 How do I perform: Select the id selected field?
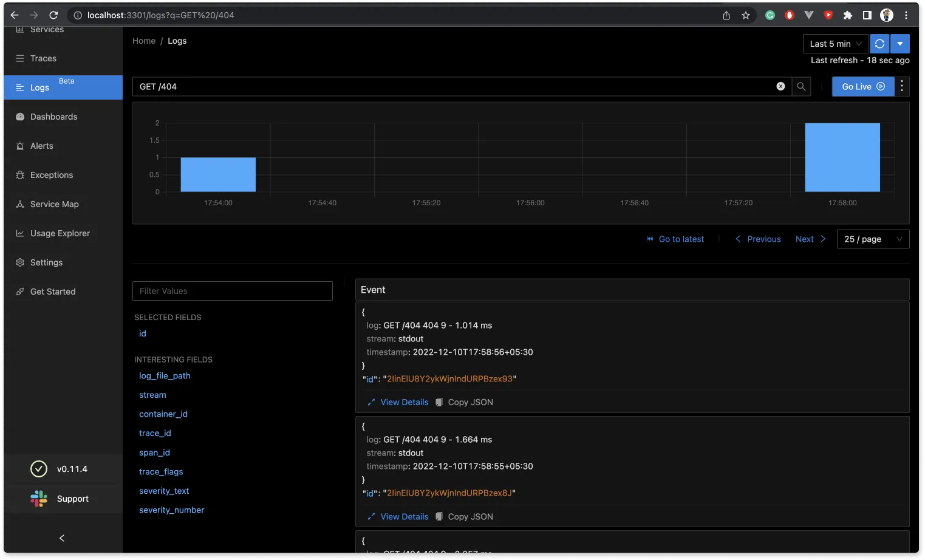point(143,333)
